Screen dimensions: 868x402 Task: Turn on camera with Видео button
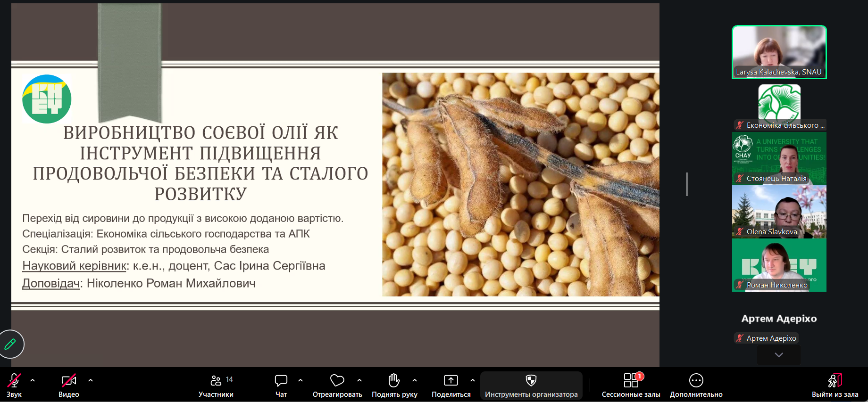click(69, 385)
